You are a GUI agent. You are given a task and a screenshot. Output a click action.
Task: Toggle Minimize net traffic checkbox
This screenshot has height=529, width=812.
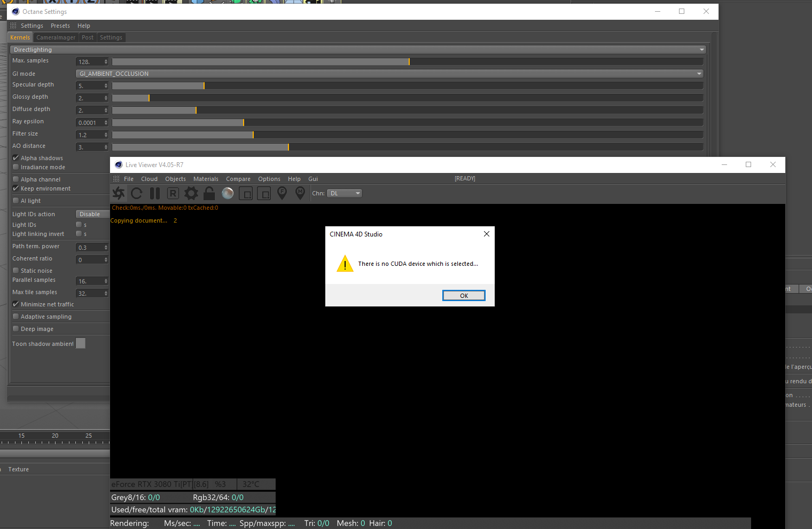point(16,304)
